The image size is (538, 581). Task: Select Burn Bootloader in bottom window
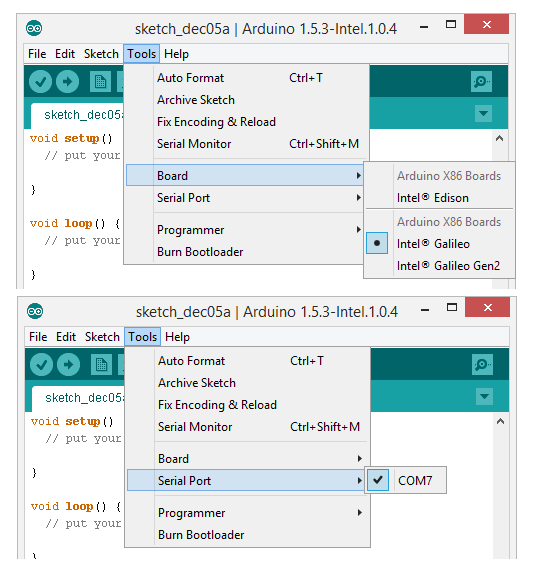(x=248, y=534)
